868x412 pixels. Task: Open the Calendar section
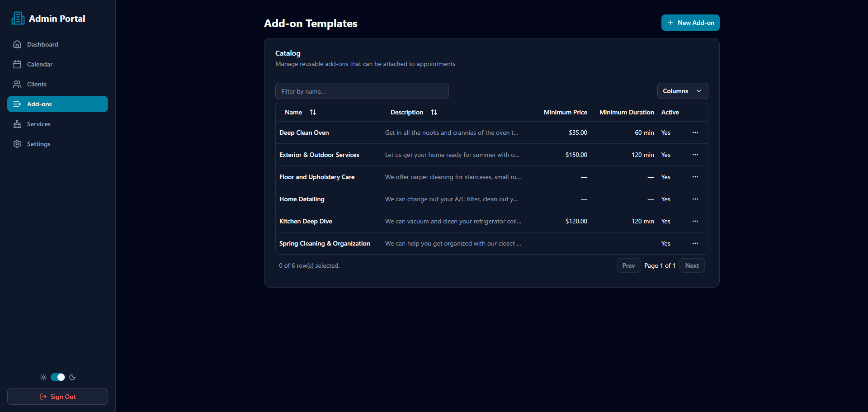pyautogui.click(x=17, y=64)
